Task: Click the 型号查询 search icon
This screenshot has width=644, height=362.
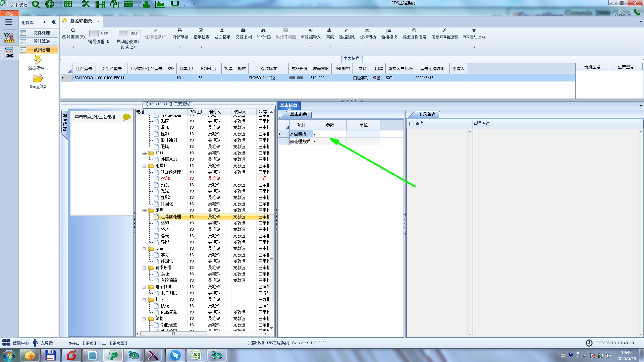Action: click(x=73, y=31)
